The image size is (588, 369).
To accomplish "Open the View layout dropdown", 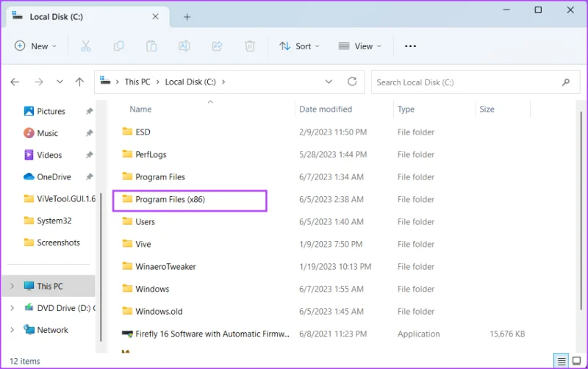I will [x=359, y=46].
